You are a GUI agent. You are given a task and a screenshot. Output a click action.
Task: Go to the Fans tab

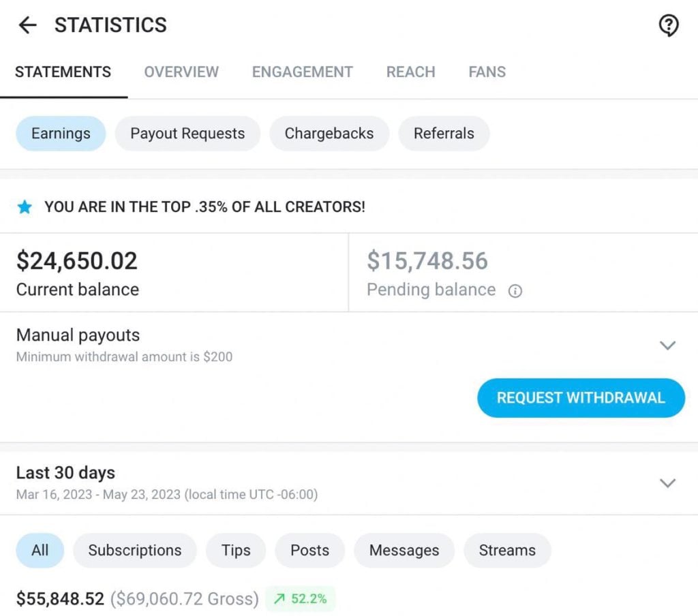(x=487, y=72)
